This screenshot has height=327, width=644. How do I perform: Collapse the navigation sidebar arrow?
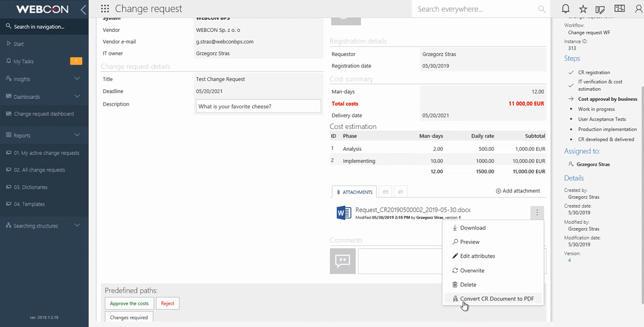coord(83,9)
